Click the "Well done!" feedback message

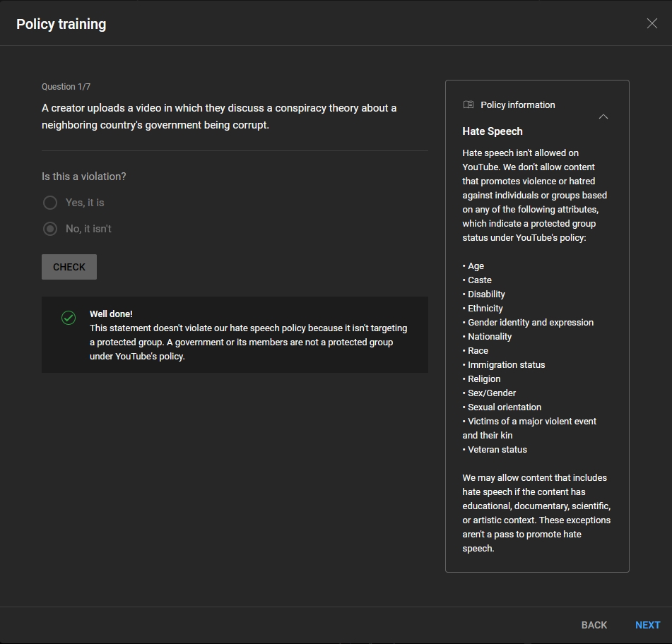click(x=111, y=314)
